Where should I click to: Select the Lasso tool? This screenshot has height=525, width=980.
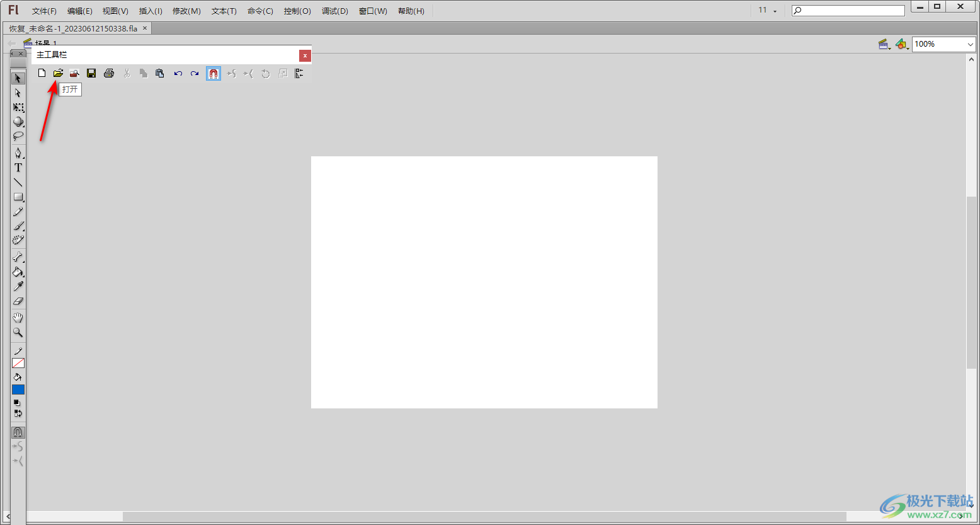point(18,136)
